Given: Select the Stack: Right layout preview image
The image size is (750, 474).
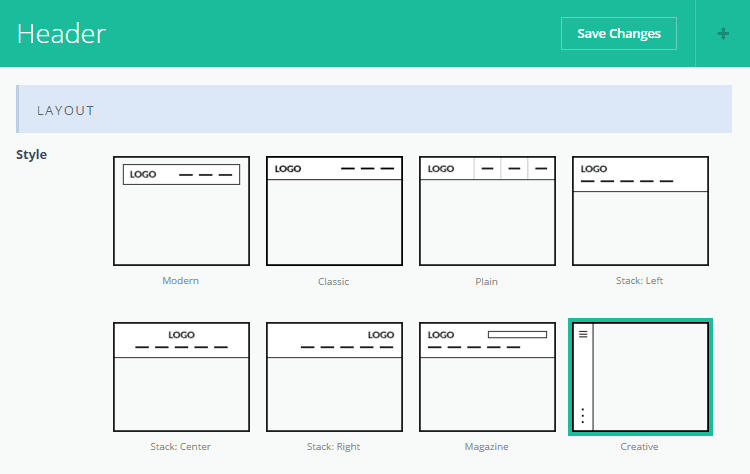Looking at the screenshot, I should [x=334, y=377].
